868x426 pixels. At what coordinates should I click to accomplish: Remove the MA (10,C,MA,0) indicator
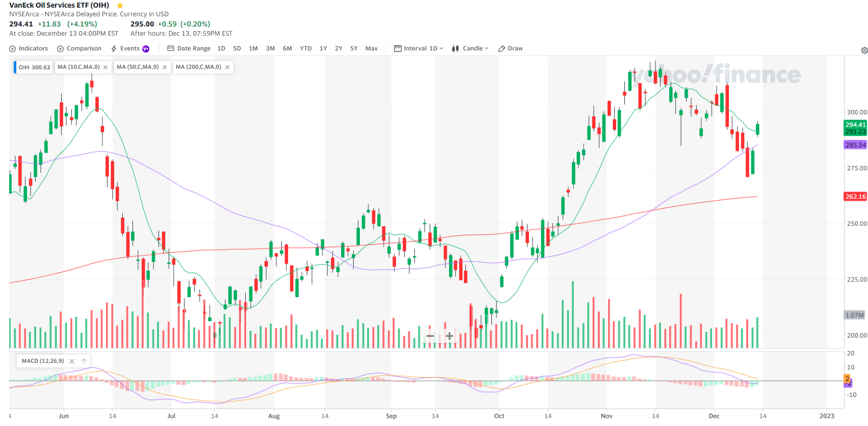[106, 67]
